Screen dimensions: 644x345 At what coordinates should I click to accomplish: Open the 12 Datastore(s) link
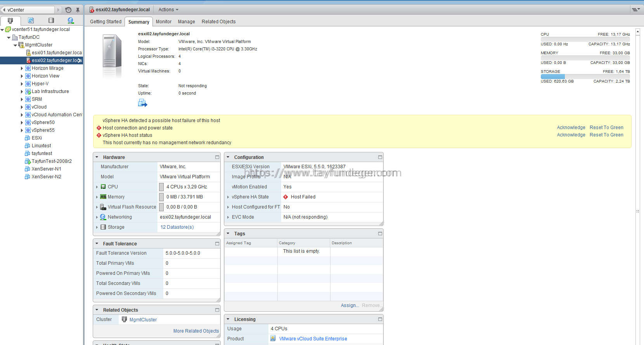(177, 227)
